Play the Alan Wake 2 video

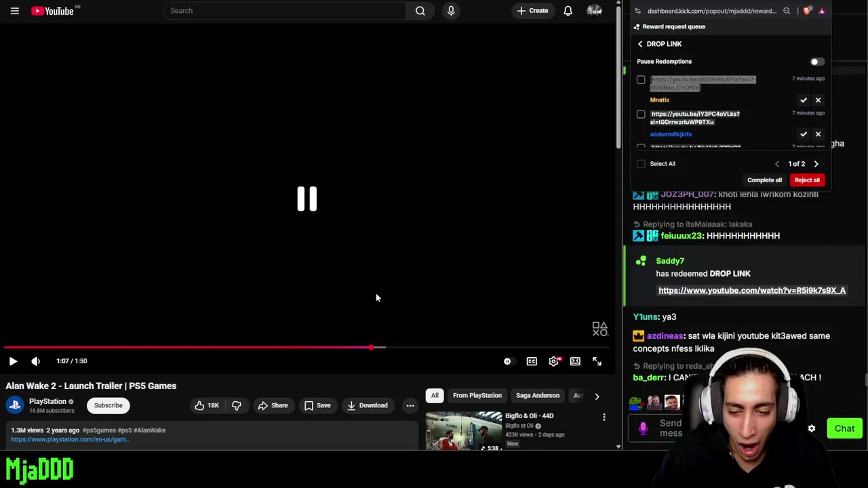pyautogui.click(x=13, y=361)
